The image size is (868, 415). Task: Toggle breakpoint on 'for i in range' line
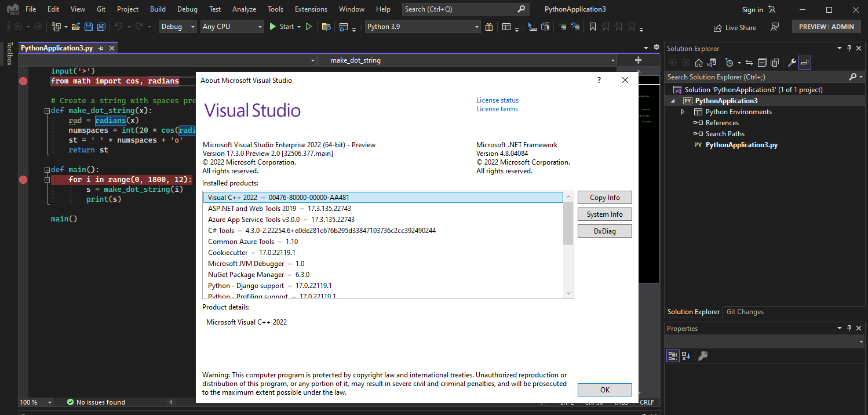23,180
